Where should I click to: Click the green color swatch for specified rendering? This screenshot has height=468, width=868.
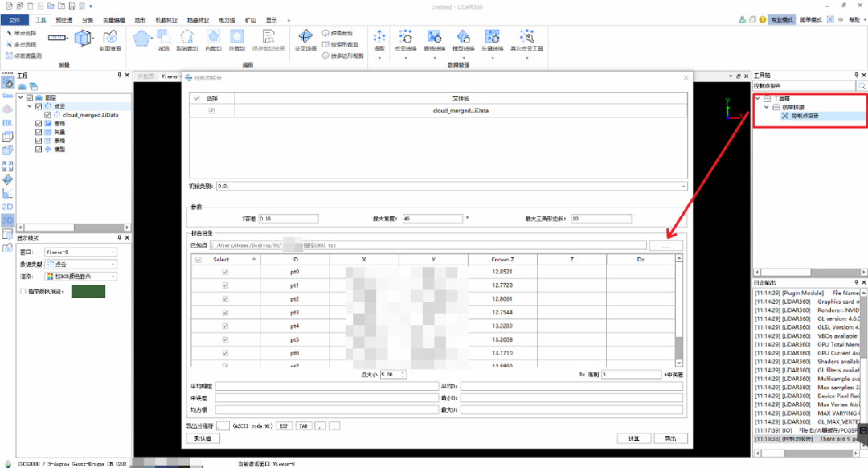click(88, 291)
